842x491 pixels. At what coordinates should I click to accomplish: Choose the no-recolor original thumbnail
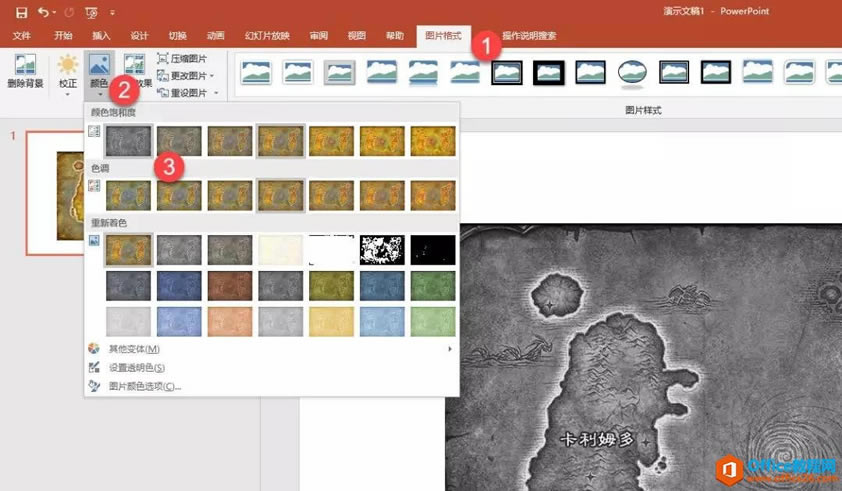(x=128, y=250)
